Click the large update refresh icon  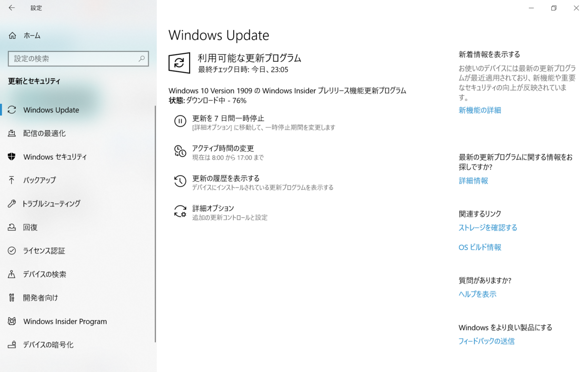click(x=179, y=63)
